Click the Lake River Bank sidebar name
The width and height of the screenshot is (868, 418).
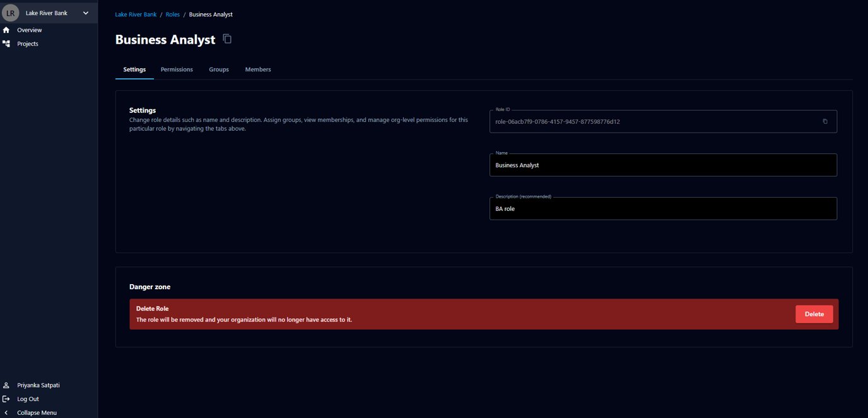point(47,13)
